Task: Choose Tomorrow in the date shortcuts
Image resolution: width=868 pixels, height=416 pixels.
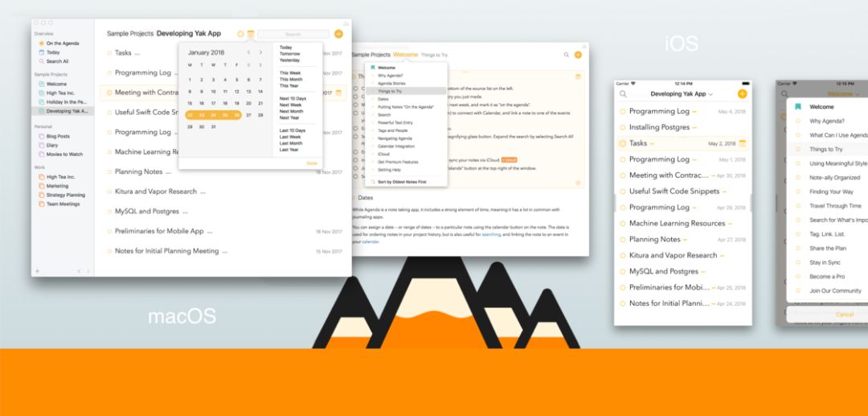Action: [x=289, y=54]
